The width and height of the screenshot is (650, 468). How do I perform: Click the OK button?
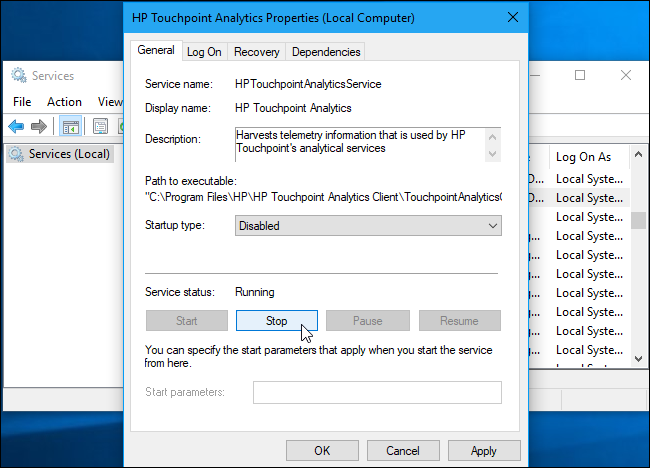click(x=322, y=451)
